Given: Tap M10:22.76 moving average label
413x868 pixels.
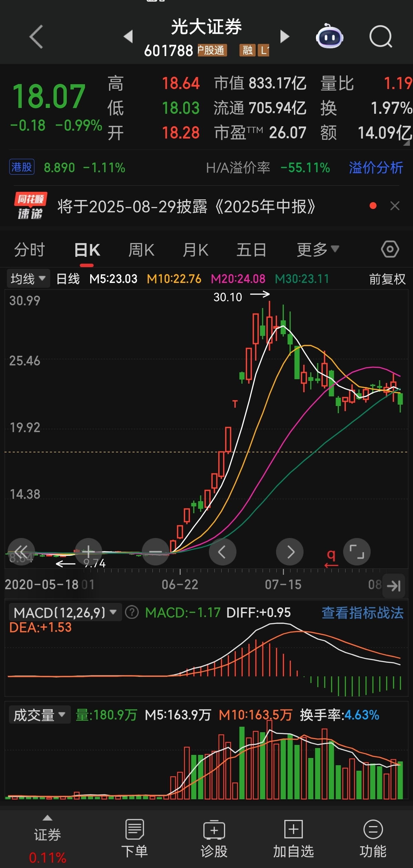Looking at the screenshot, I should (x=174, y=279).
